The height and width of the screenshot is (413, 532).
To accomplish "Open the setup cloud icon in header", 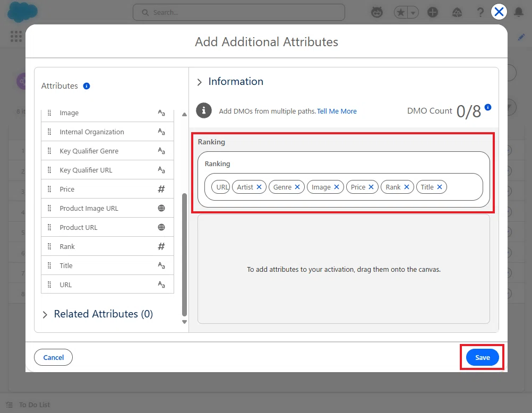I will click(x=457, y=13).
